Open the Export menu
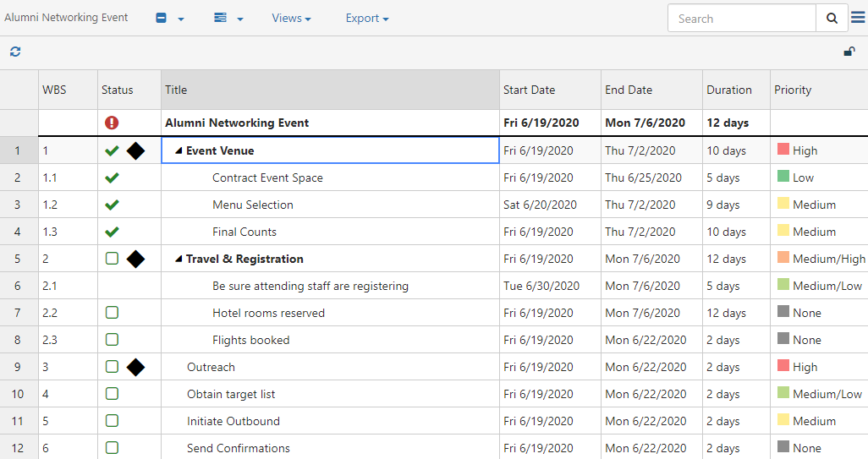 pos(367,19)
